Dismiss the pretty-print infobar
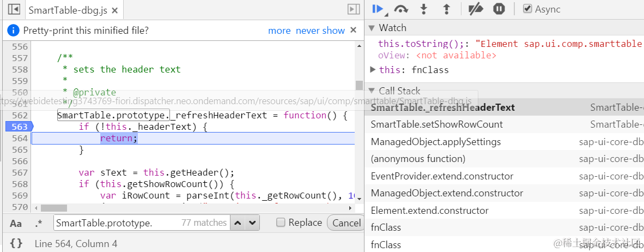The height and width of the screenshot is (252, 644). [x=353, y=30]
